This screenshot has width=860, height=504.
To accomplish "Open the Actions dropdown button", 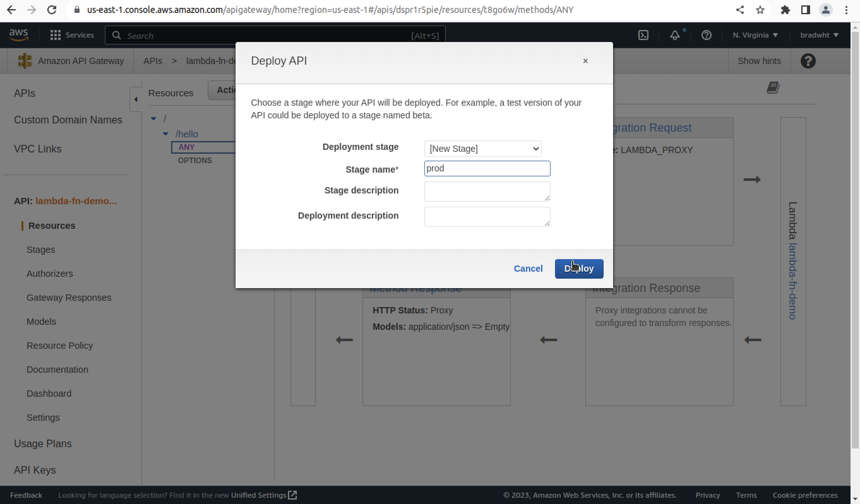I will tap(222, 90).
